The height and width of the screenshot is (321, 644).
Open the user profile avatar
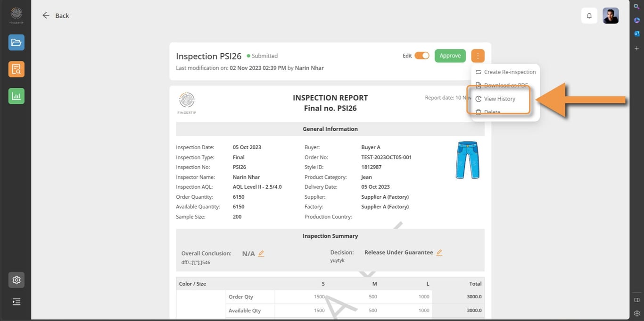(611, 16)
